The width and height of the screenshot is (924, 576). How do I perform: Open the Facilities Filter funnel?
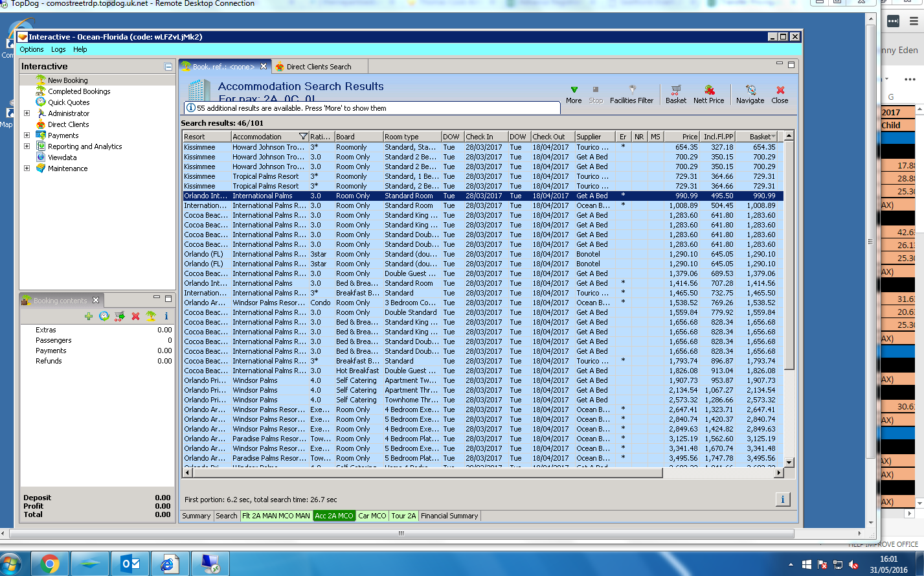click(631, 94)
